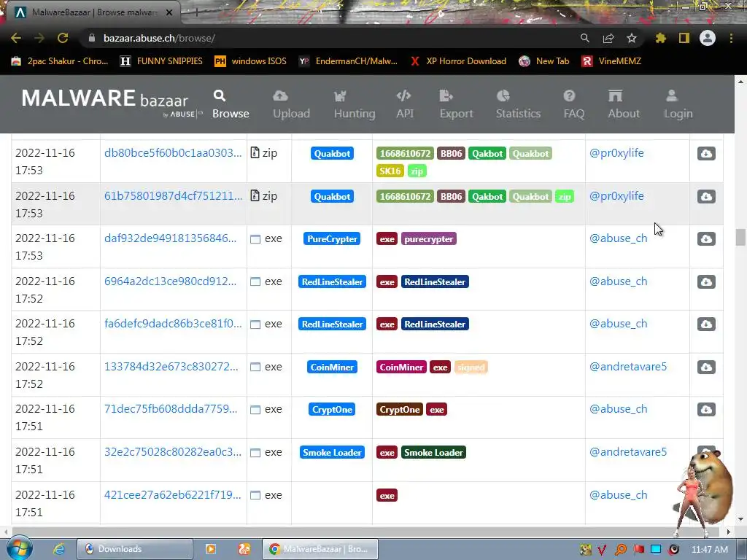The height and width of the screenshot is (560, 747).
Task: Download the 61b75801987d4cf751211 sample
Action: [706, 196]
